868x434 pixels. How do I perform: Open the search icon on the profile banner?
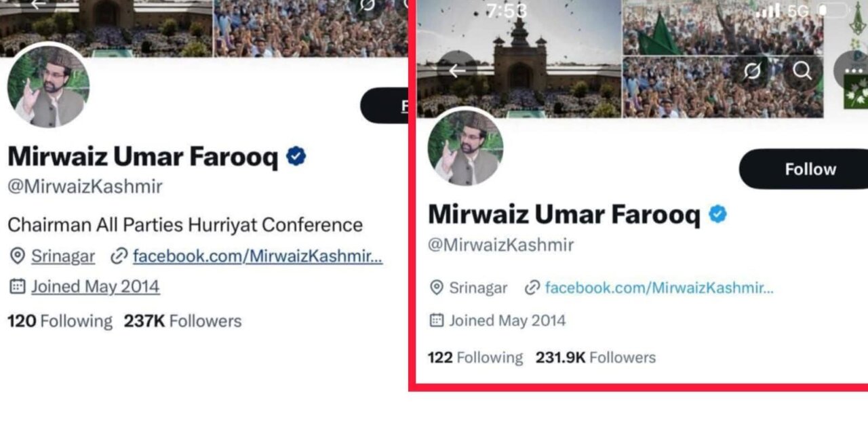[x=803, y=70]
